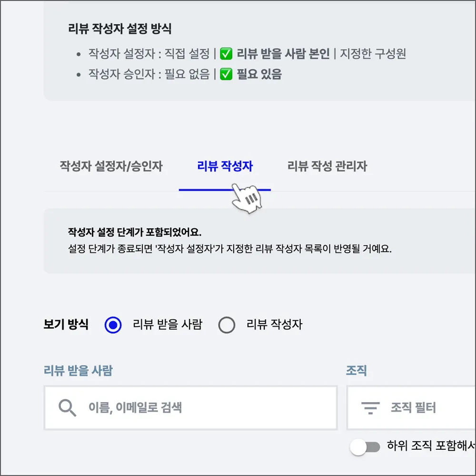Click green check icon before 필요 있음

coord(226,74)
